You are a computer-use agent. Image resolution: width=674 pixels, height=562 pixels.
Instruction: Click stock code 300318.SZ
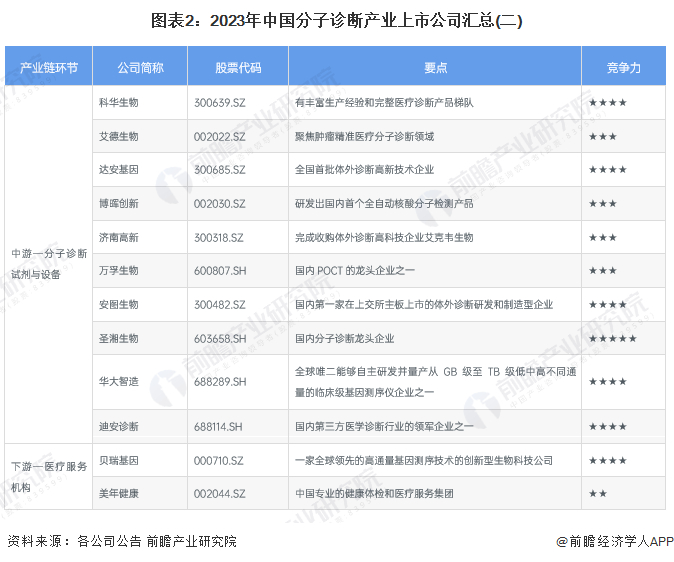click(218, 237)
